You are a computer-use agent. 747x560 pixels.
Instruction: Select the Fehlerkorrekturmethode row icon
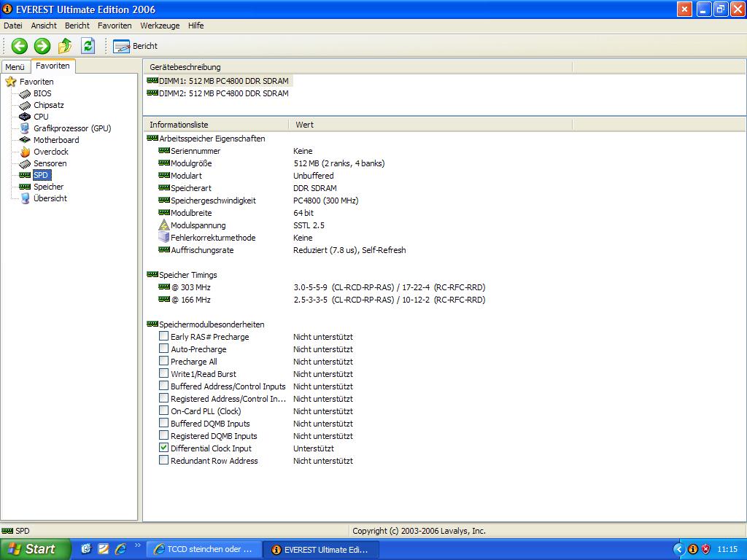point(164,237)
